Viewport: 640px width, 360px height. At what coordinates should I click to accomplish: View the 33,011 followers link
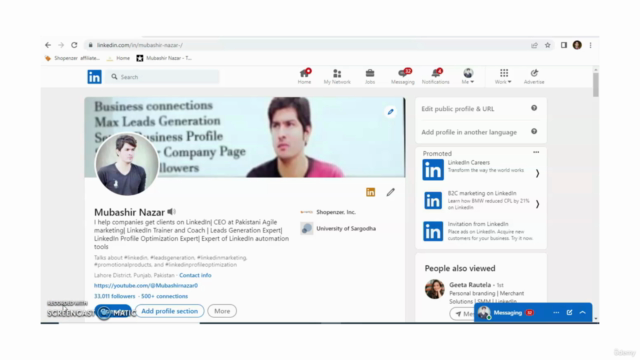point(114,296)
